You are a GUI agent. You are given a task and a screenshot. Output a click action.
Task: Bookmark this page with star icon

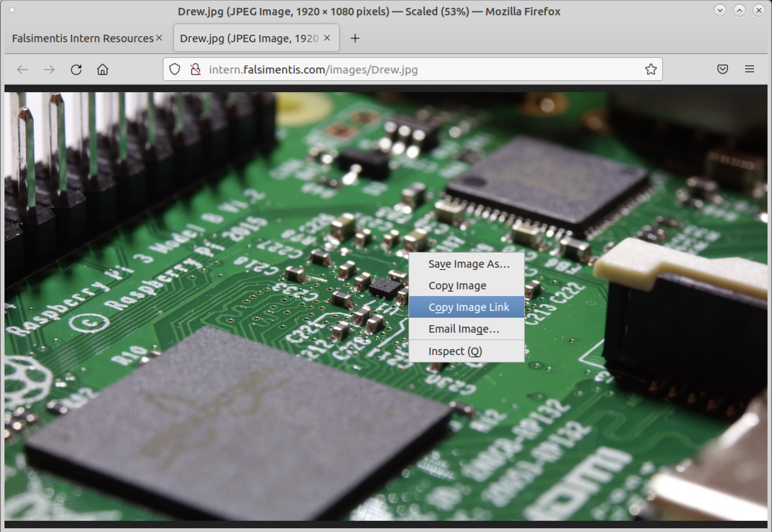pos(651,69)
